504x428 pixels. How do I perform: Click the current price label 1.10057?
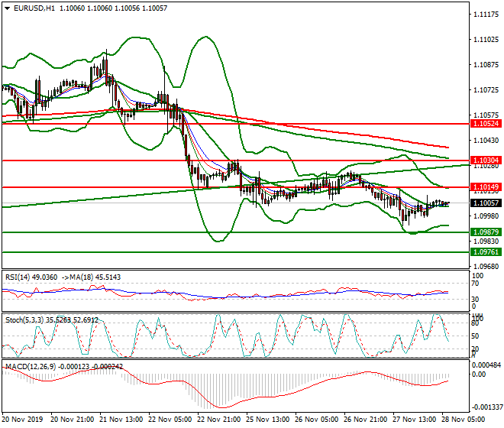tap(486, 203)
